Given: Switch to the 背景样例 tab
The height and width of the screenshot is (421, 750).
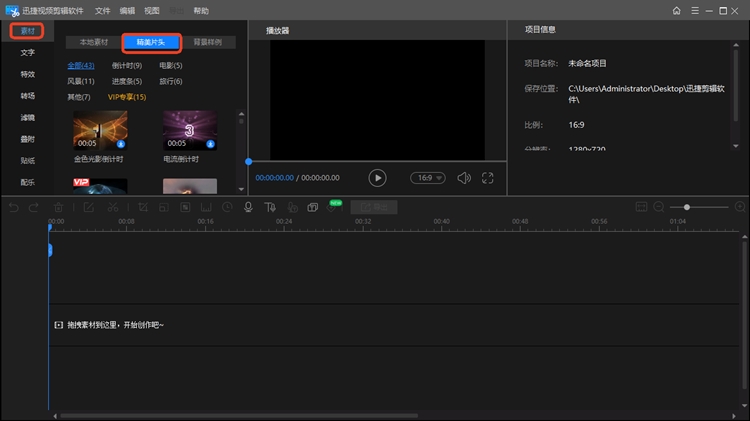Looking at the screenshot, I should tap(208, 42).
